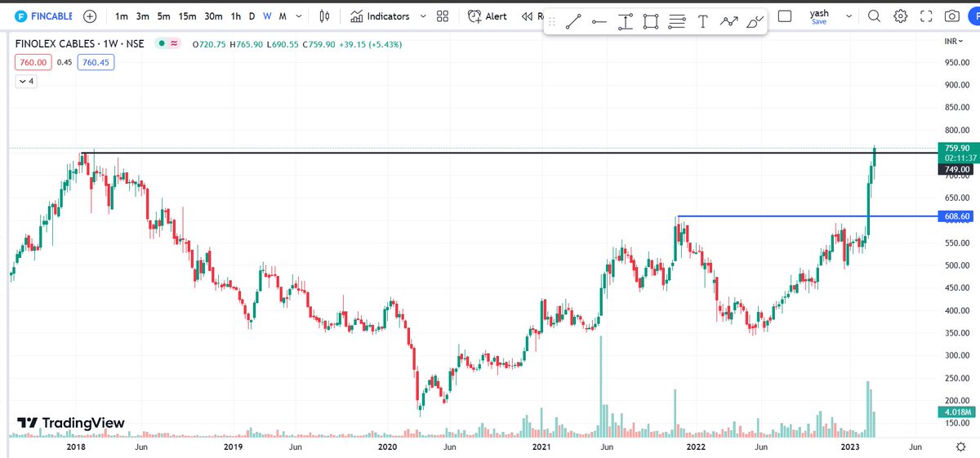Open chart Settings gear icon
Image resolution: width=980 pixels, height=458 pixels.
[900, 16]
